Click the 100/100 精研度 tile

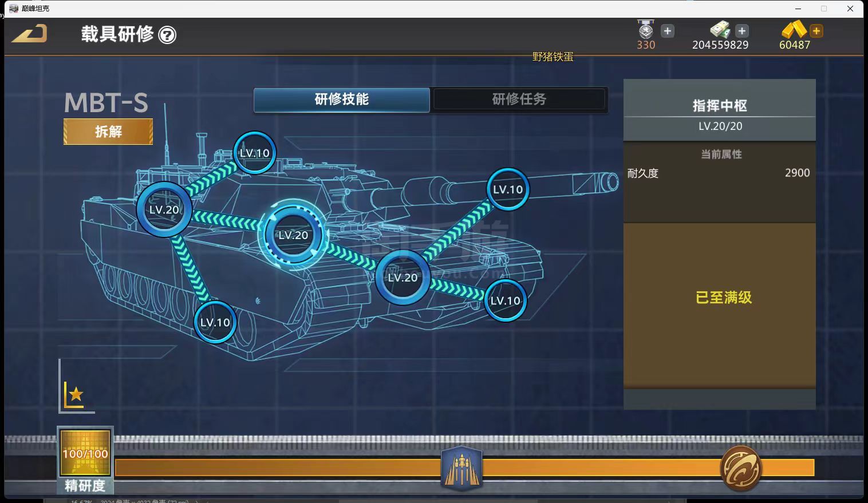tap(85, 454)
